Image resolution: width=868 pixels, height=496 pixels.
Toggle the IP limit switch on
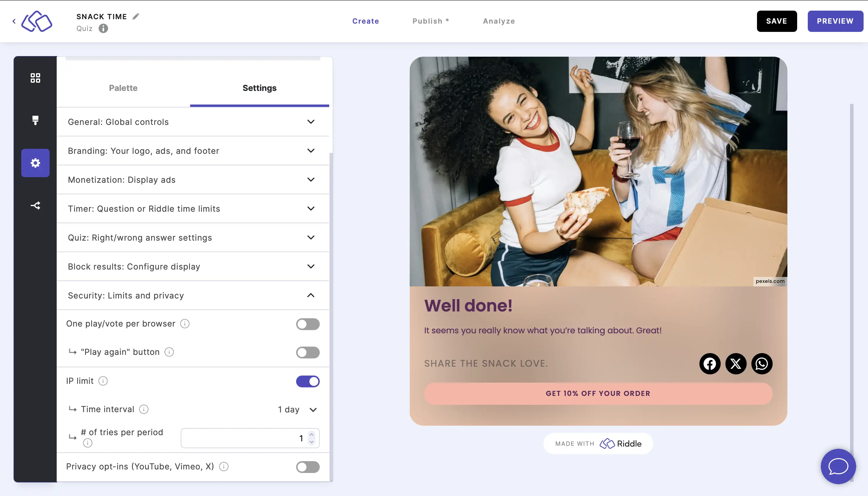pos(308,380)
